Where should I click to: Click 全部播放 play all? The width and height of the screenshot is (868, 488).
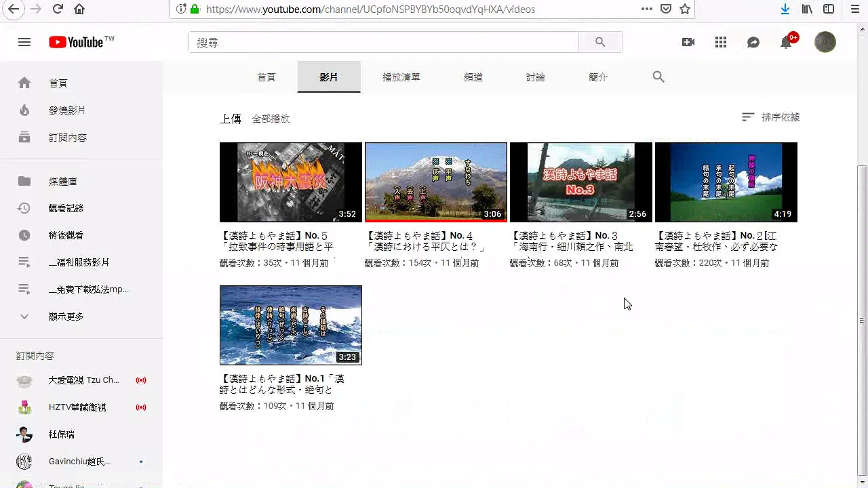271,119
